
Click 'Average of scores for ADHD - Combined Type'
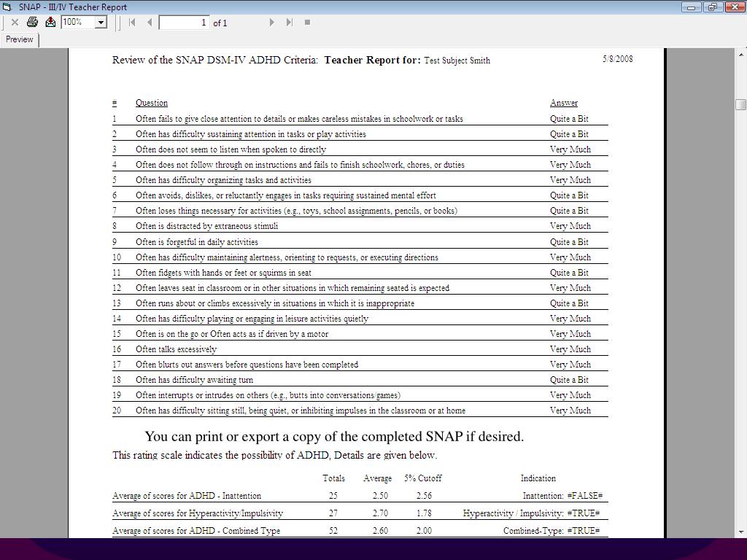196,531
